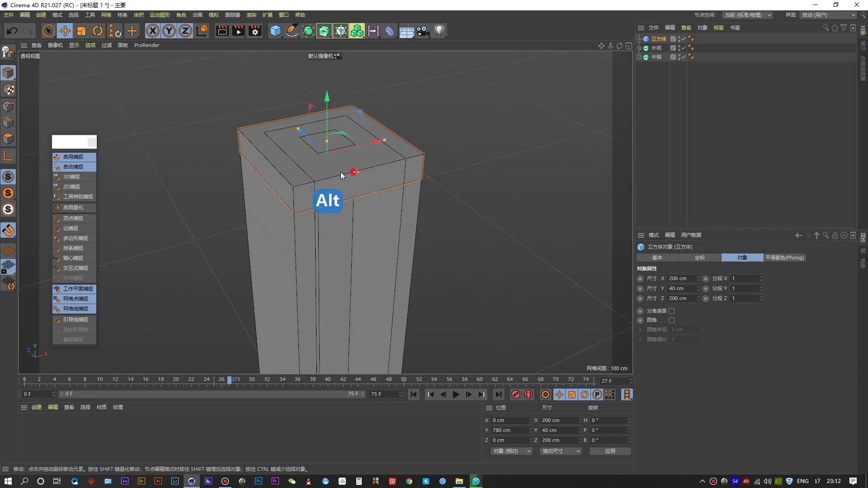868x488 pixels.
Task: Open the 对象 (相对) coordinate dropdown
Action: pos(511,451)
